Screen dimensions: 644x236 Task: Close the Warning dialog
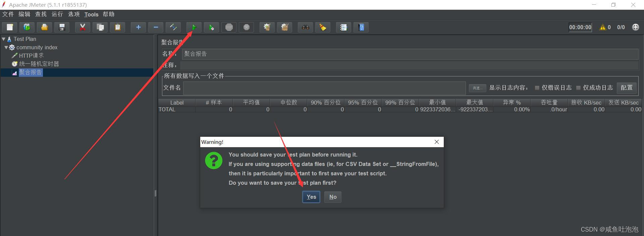point(437,142)
